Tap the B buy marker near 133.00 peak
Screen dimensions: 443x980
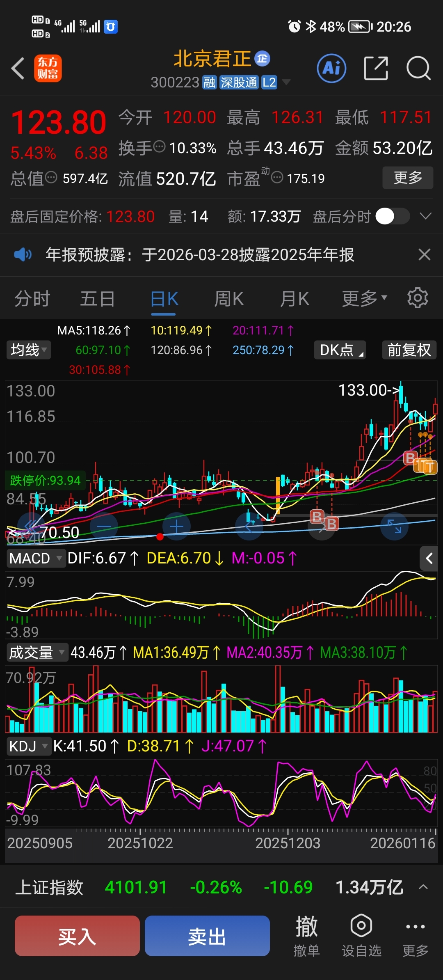coord(410,458)
